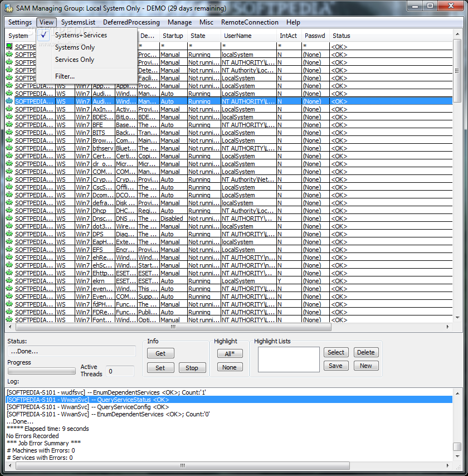The width and height of the screenshot is (468, 476).
Task: Click the New highlight list button
Action: [366, 366]
